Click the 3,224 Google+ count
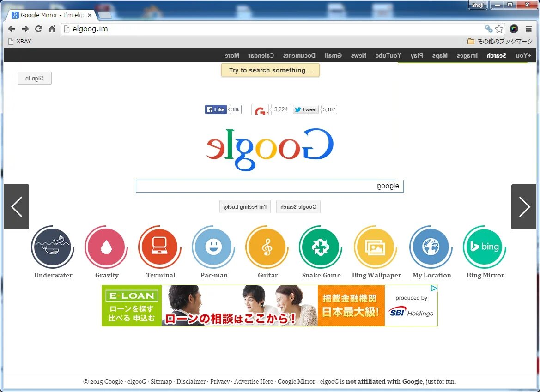This screenshot has width=540, height=392. (281, 109)
